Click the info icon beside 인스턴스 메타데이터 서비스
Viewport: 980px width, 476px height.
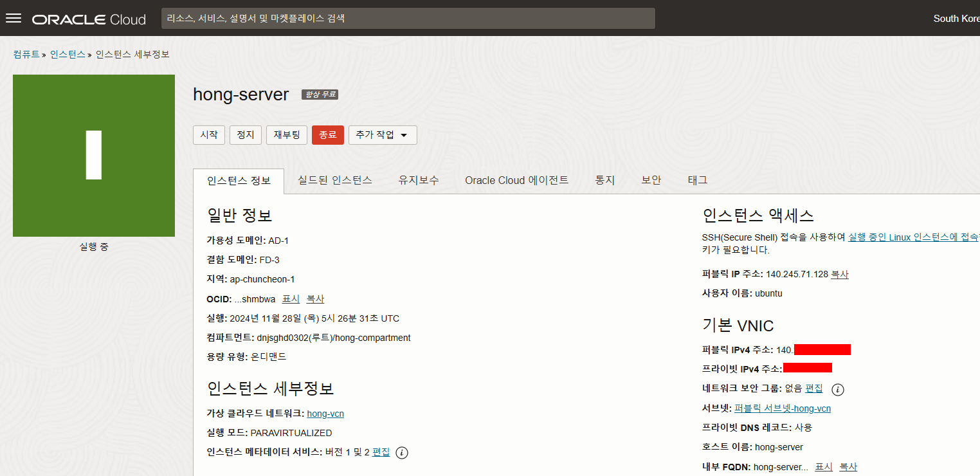coord(402,453)
